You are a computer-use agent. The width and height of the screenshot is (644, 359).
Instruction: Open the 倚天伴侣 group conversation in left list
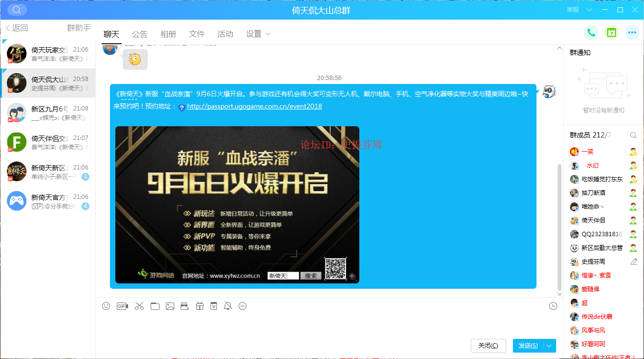(48, 142)
